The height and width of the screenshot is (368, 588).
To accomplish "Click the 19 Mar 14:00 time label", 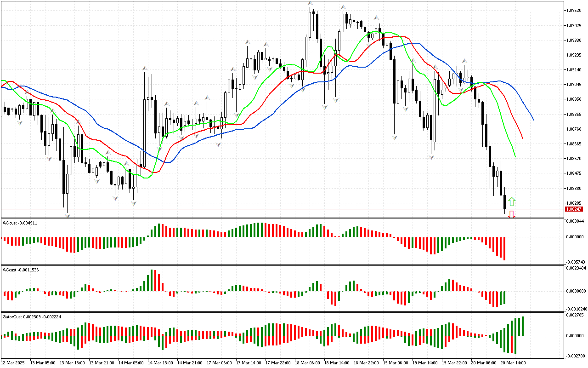I will tap(425, 363).
